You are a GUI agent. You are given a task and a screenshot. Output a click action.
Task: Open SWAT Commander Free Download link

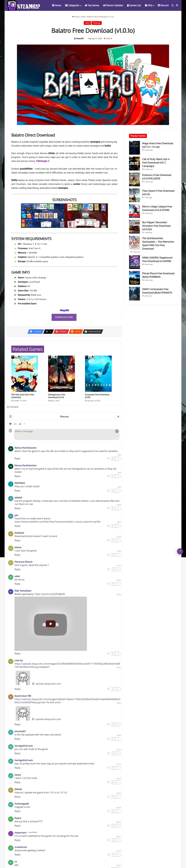157,291
